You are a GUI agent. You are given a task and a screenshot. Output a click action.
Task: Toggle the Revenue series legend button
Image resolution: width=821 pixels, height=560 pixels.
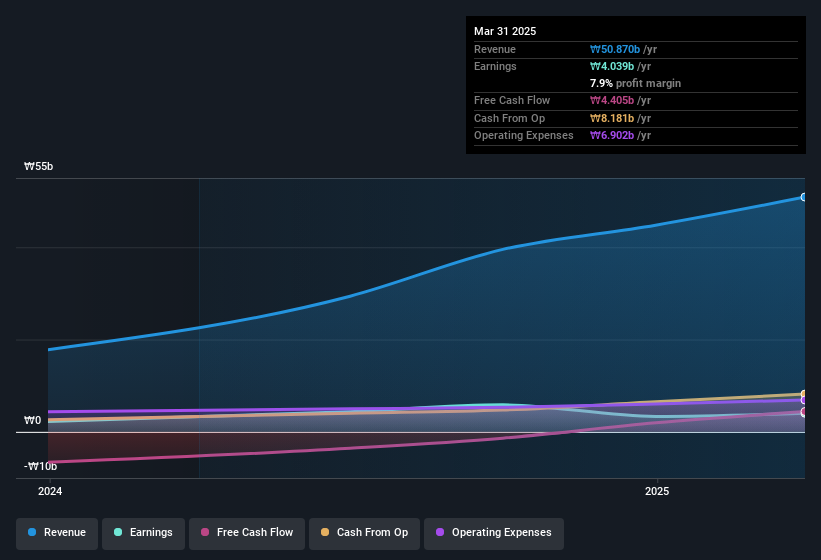pos(57,533)
